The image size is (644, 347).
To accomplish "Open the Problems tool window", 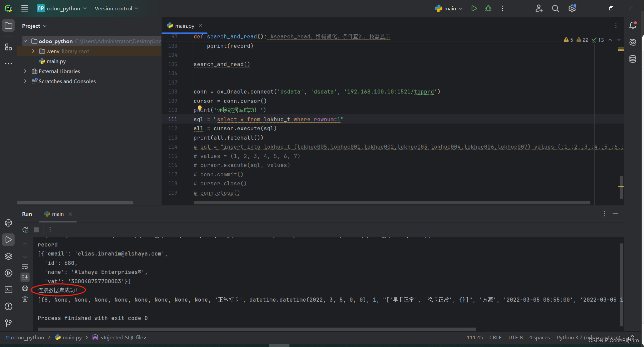I will click(8, 307).
